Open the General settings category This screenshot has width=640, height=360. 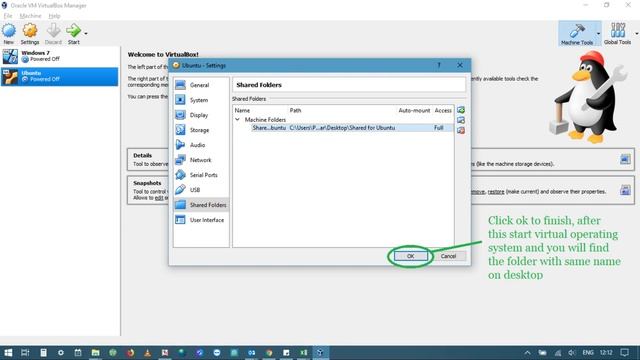click(201, 85)
